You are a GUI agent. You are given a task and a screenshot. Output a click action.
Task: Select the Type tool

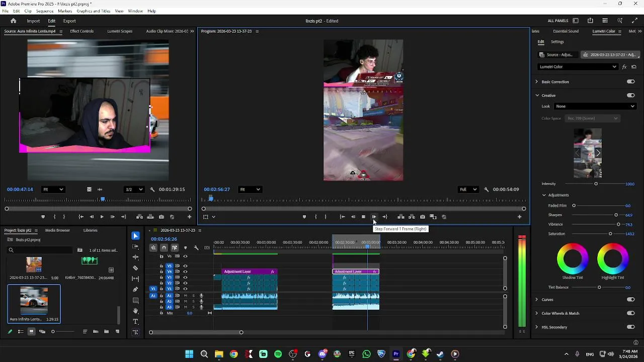pyautogui.click(x=135, y=321)
